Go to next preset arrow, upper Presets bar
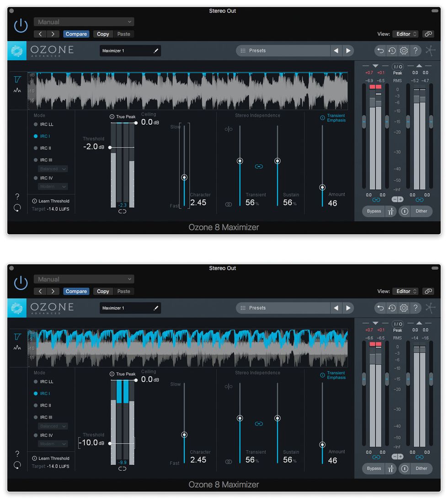This screenshot has width=448, height=499. [x=348, y=51]
